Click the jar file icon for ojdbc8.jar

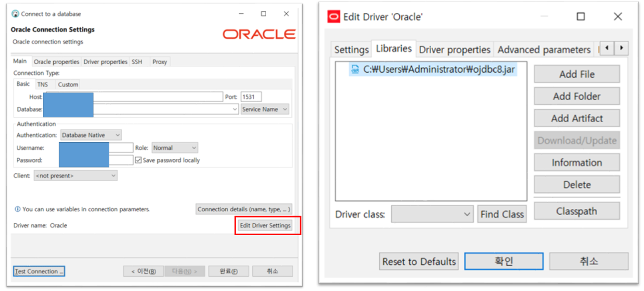[x=355, y=70]
